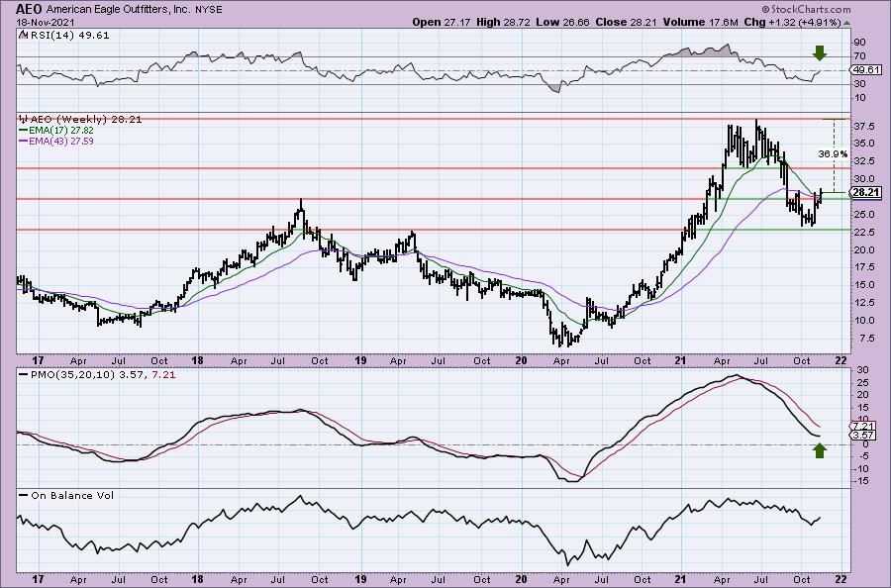This screenshot has width=891, height=588.
Task: Click the 28.21 last price tag on price axis
Action: [x=866, y=192]
